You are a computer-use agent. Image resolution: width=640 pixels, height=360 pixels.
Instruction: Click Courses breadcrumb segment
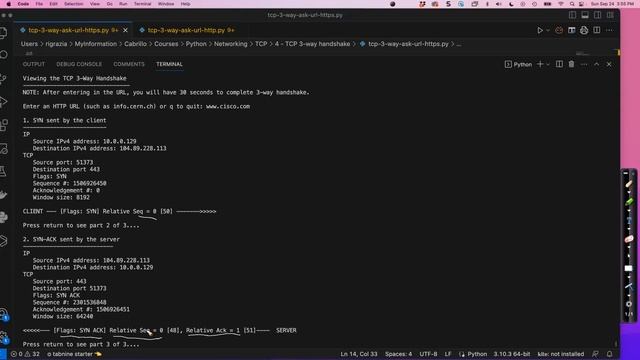[x=166, y=44]
